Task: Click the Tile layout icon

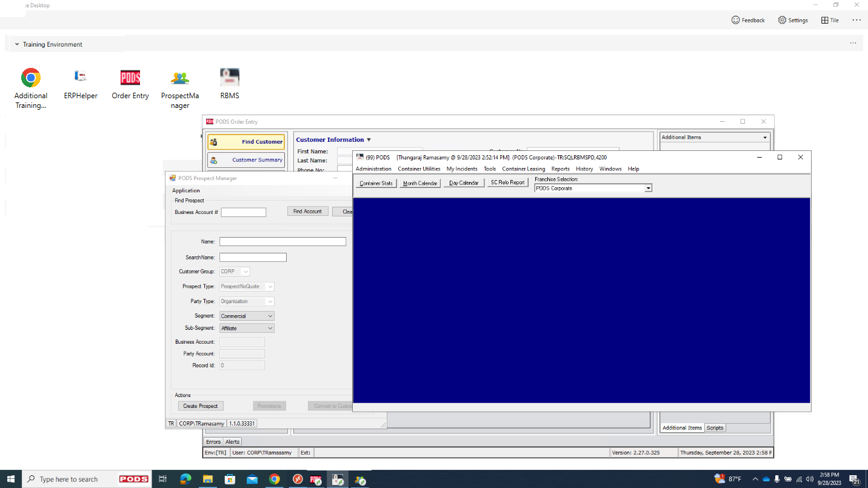Action: pos(824,20)
